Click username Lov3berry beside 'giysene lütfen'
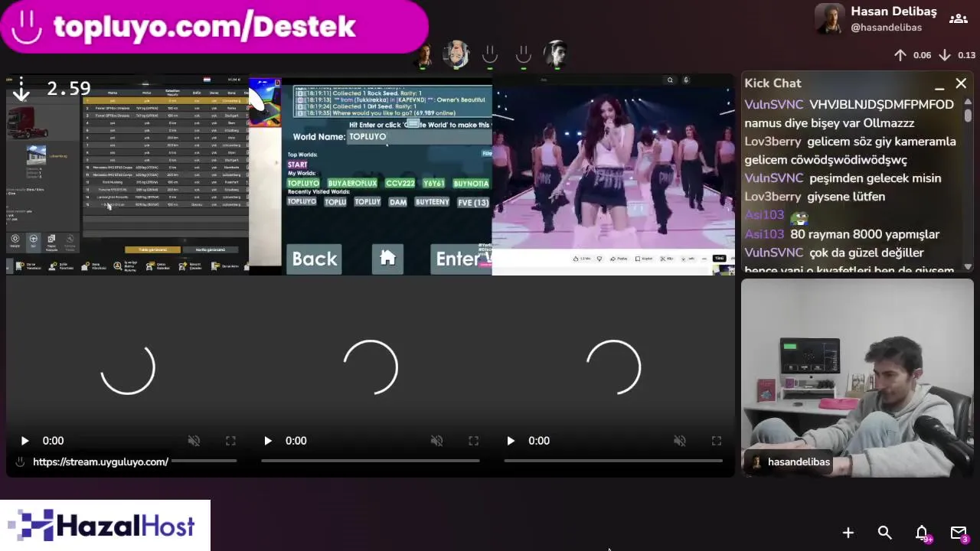This screenshot has width=980, height=551. [773, 197]
